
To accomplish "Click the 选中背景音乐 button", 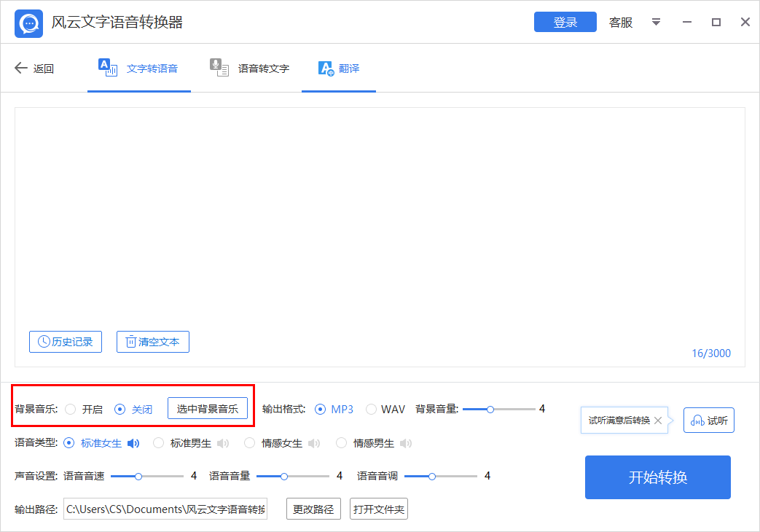I will pyautogui.click(x=208, y=409).
